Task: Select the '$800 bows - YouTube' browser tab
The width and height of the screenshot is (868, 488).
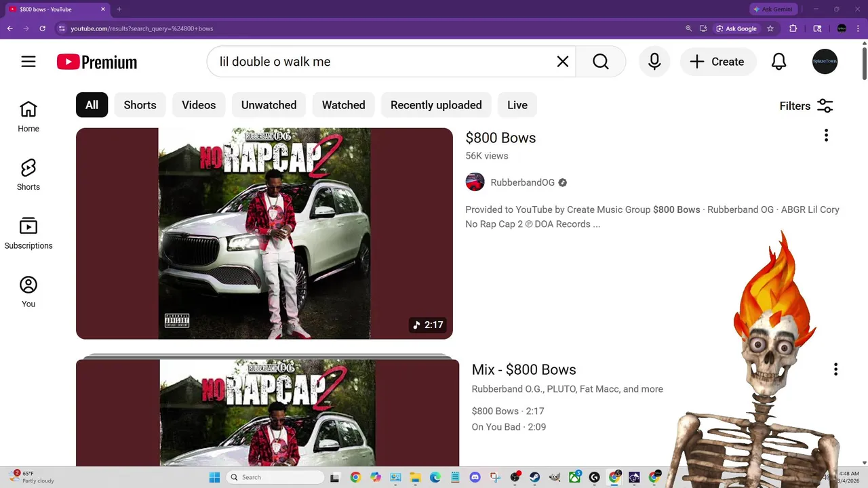Action: click(58, 9)
